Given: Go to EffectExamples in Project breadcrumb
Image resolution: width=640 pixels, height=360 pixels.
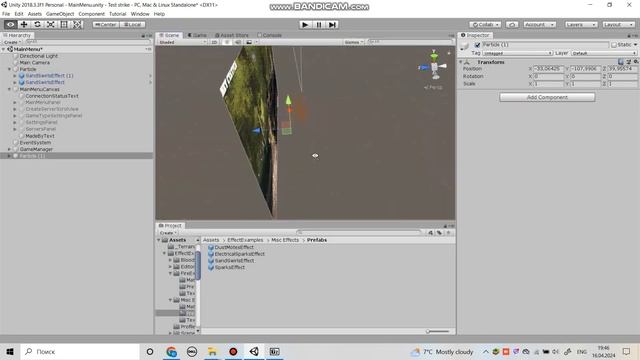Looking at the screenshot, I should click(x=245, y=240).
